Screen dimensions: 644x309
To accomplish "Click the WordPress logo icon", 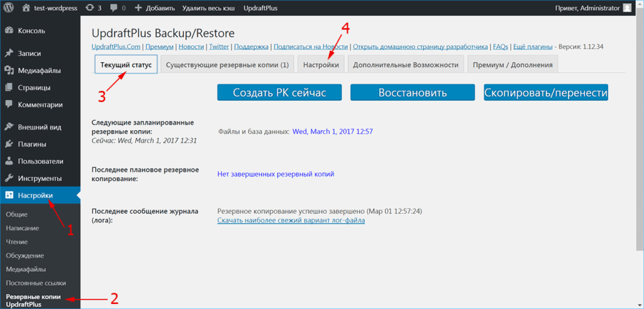I will pyautogui.click(x=9, y=8).
